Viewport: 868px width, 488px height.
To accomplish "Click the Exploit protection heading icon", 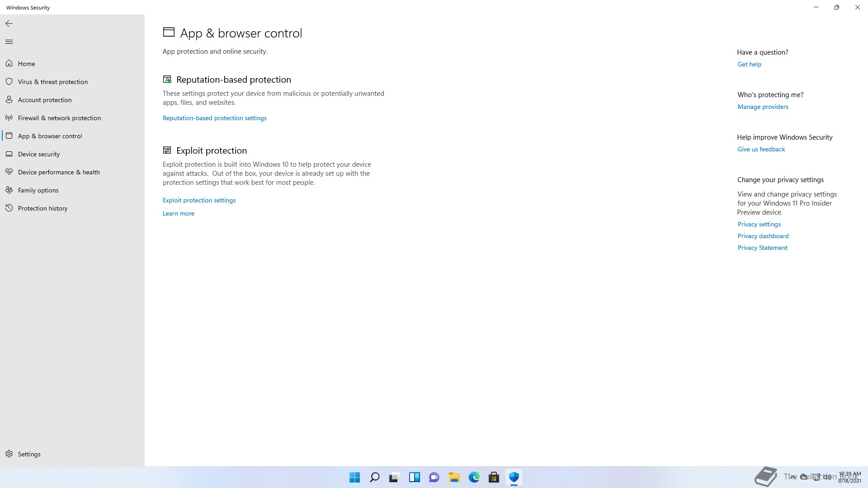I will coord(167,150).
